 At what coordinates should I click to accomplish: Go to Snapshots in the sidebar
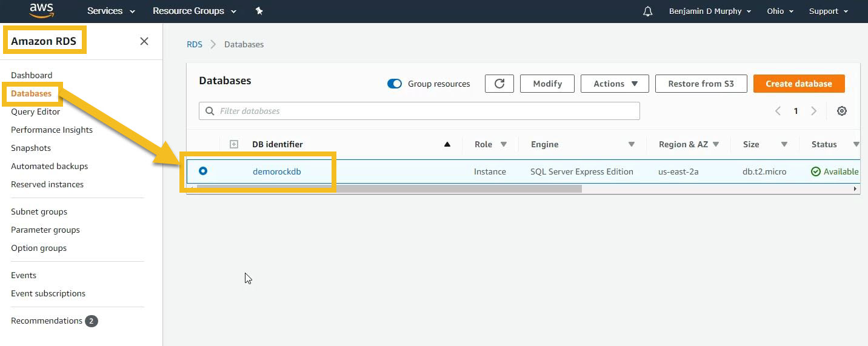point(31,148)
